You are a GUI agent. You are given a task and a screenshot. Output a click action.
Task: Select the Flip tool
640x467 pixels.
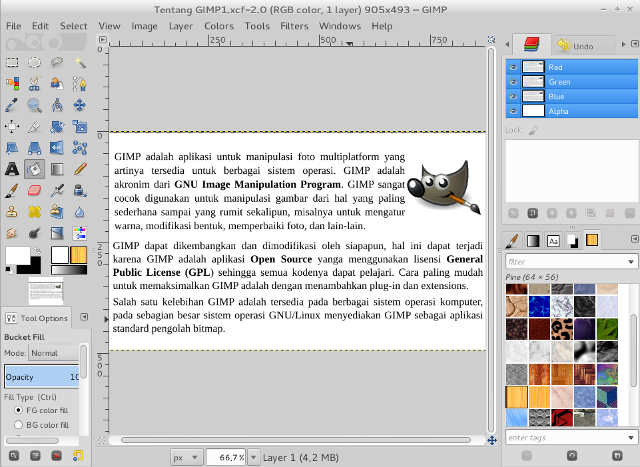pyautogui.click(x=57, y=148)
